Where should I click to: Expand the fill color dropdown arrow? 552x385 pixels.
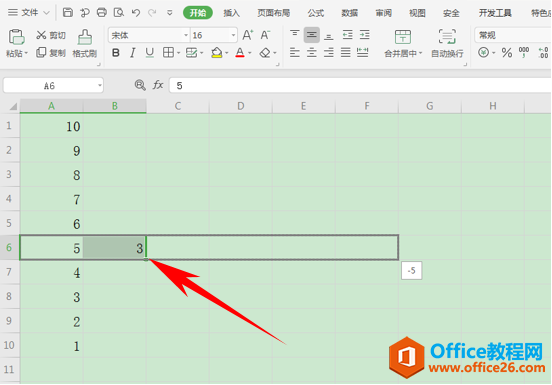(226, 53)
